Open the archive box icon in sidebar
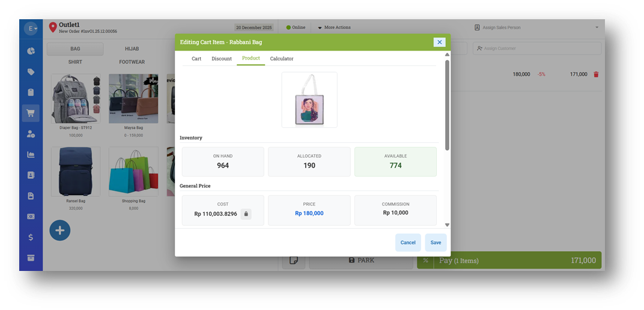Image resolution: width=644 pixels, height=310 pixels. (31, 258)
